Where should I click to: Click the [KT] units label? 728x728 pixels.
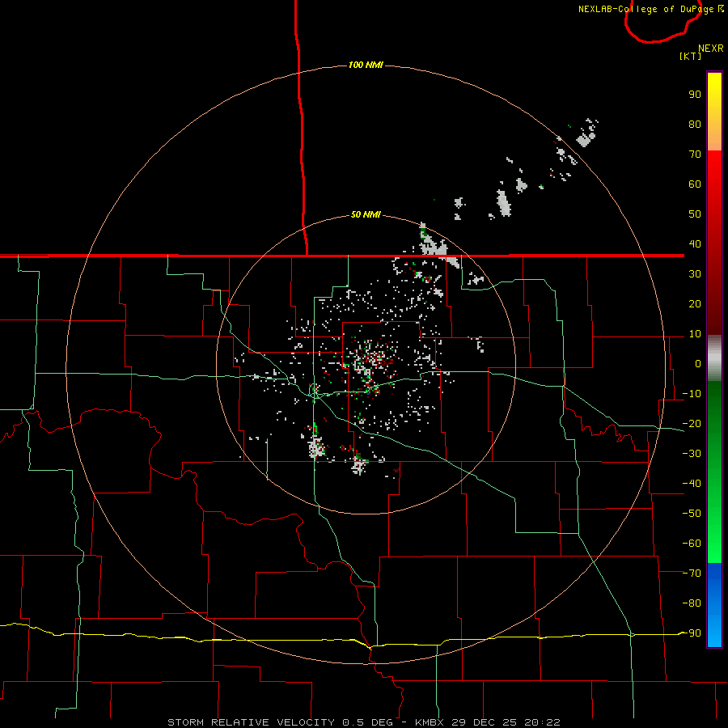pos(691,56)
